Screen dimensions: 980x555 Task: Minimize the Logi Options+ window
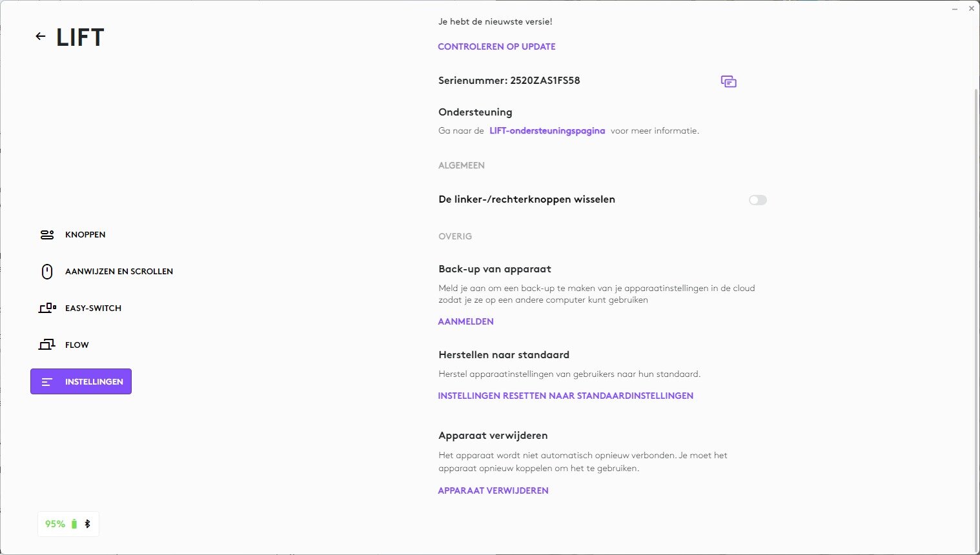tap(955, 8)
